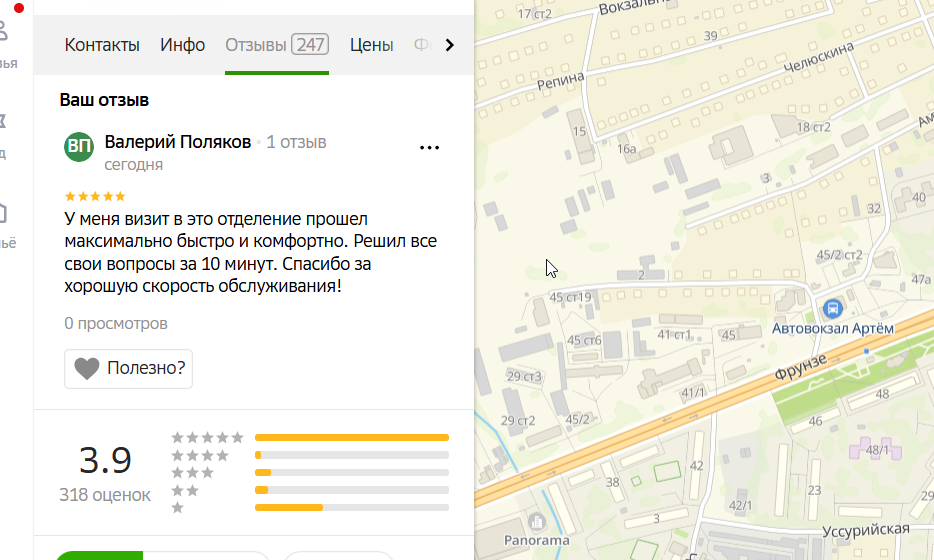Click the Репина street label
Viewport: 934px width, 560px height.
[561, 80]
